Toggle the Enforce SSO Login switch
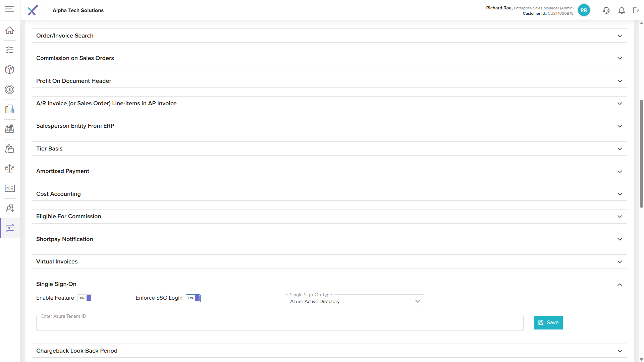 (x=193, y=298)
